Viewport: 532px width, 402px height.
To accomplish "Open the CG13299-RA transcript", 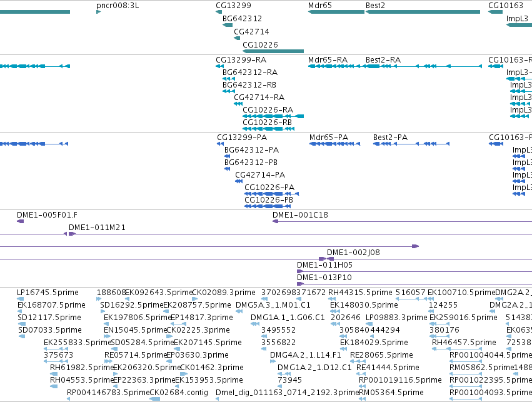I will coord(219,66).
